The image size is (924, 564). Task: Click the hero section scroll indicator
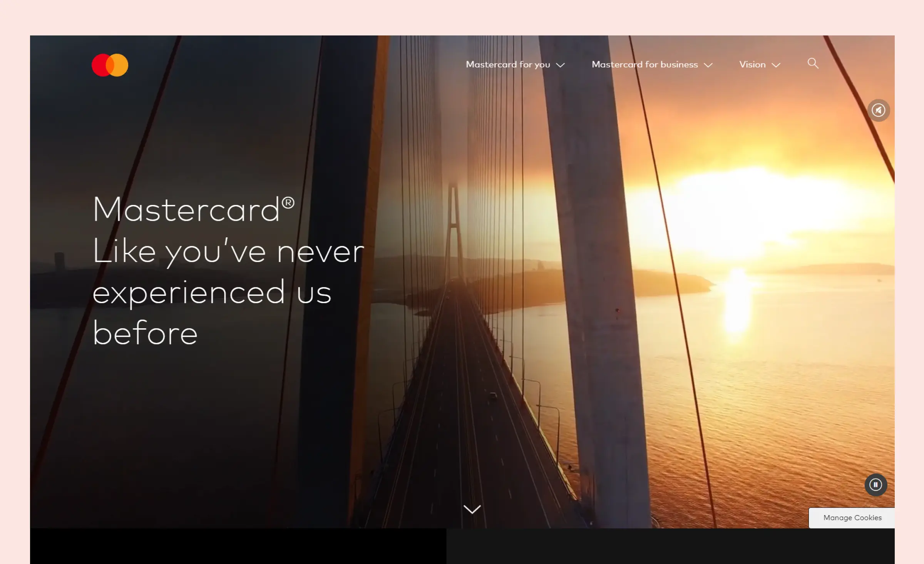472,509
